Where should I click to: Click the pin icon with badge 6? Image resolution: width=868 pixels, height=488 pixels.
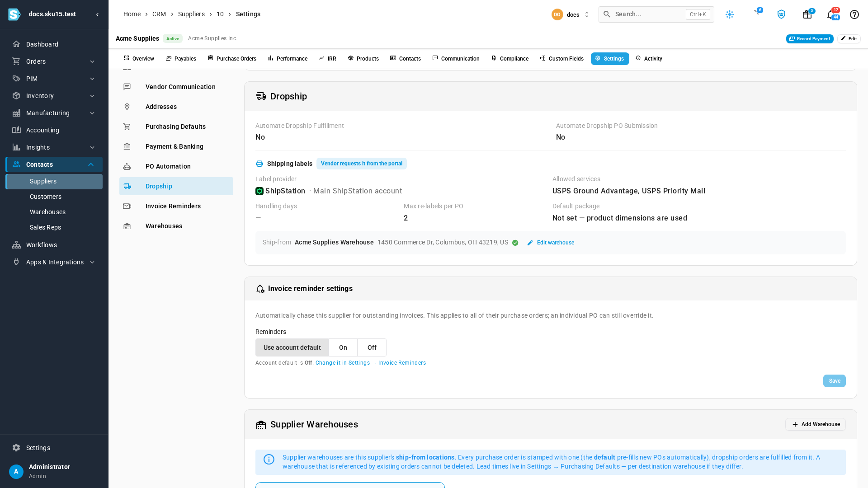click(x=757, y=13)
